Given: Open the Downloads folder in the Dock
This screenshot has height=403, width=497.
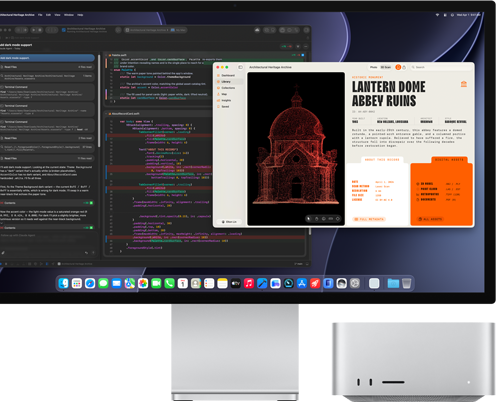Looking at the screenshot, I should (x=393, y=283).
